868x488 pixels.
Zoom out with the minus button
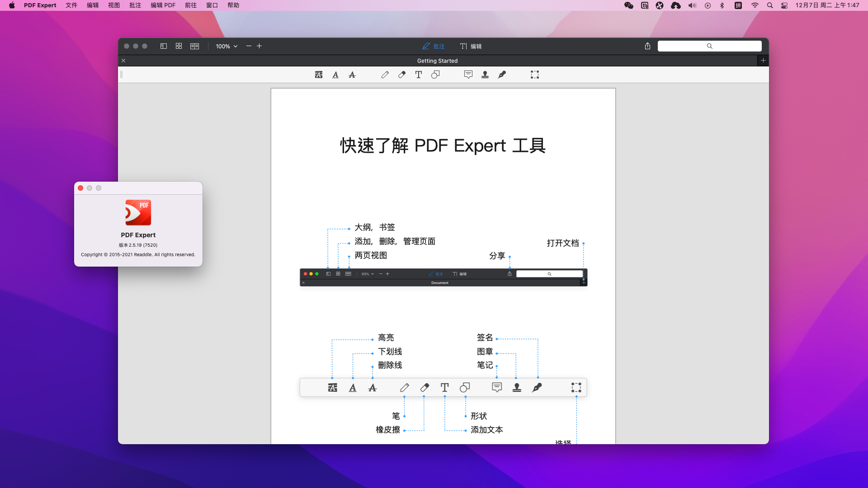pos(248,46)
